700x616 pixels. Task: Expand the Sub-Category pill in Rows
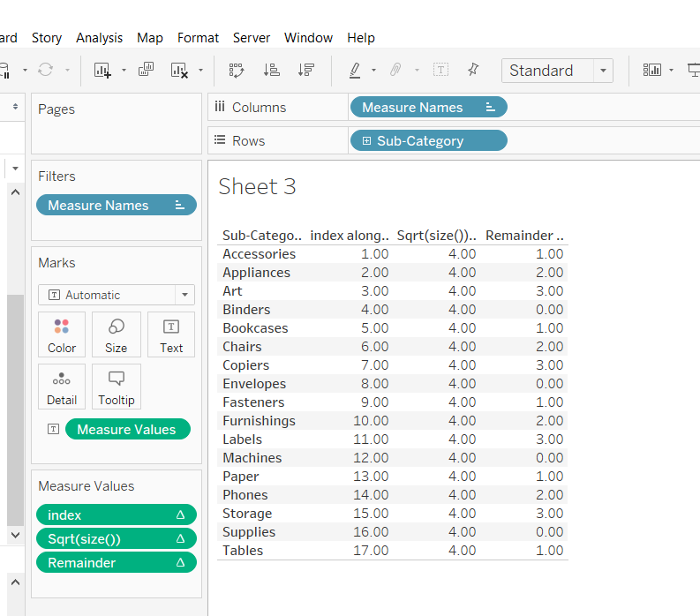(x=367, y=141)
